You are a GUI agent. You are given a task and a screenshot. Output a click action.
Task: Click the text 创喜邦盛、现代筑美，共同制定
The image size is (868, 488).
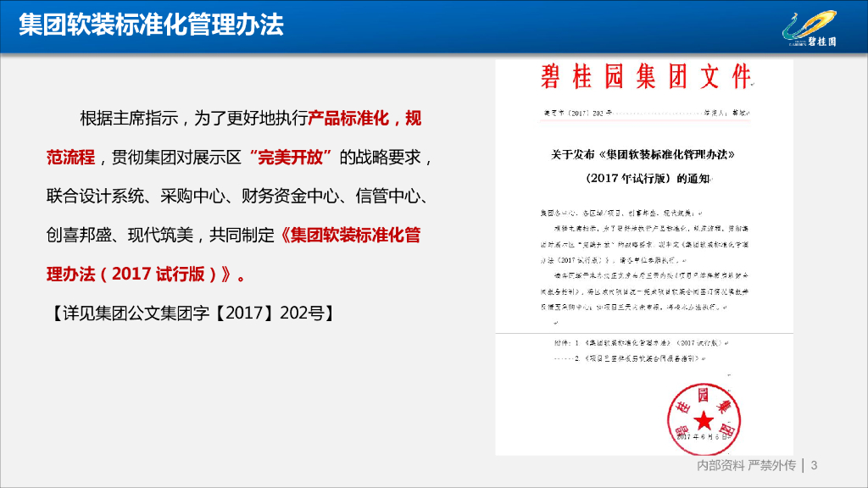pos(160,236)
